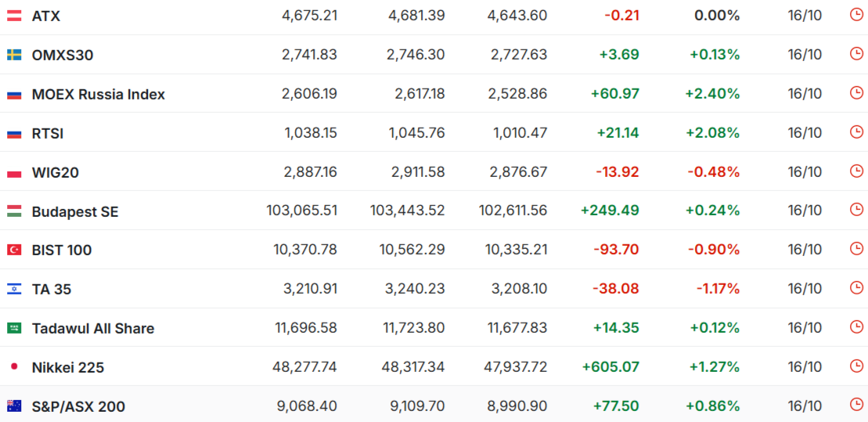868x422 pixels.
Task: Click the clock icon in ATX row
Action: coord(856,15)
